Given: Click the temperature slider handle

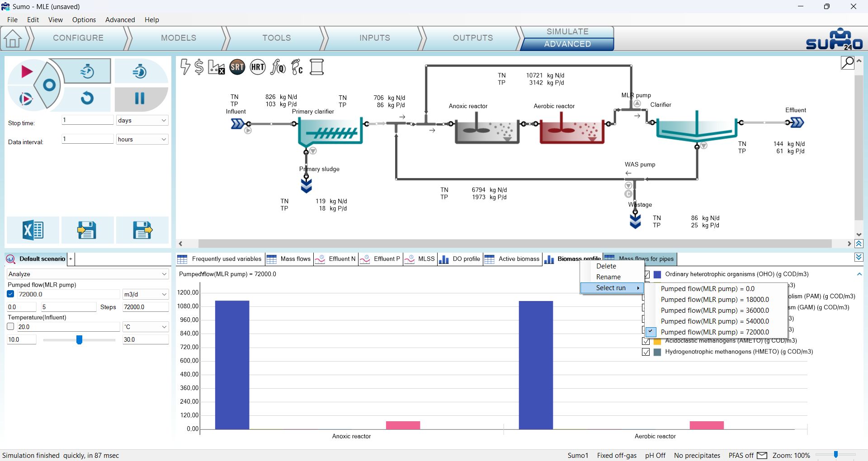Looking at the screenshot, I should pos(79,339).
